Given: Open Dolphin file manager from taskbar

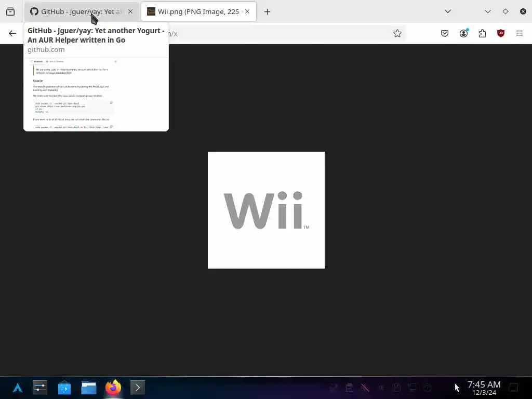Looking at the screenshot, I should [88, 388].
